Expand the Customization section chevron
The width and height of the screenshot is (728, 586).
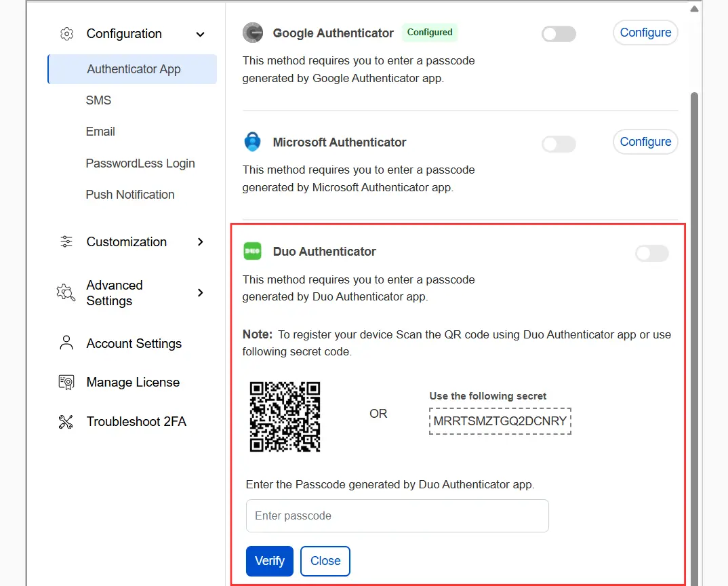[x=201, y=241]
